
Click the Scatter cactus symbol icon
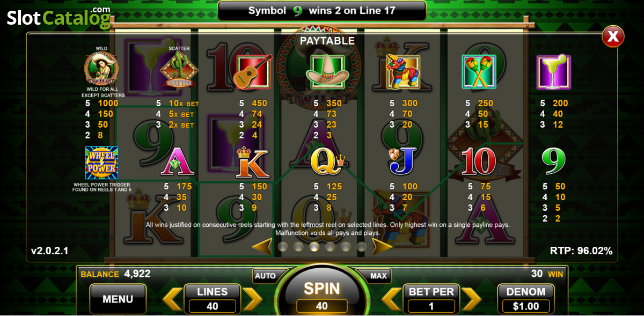click(179, 70)
